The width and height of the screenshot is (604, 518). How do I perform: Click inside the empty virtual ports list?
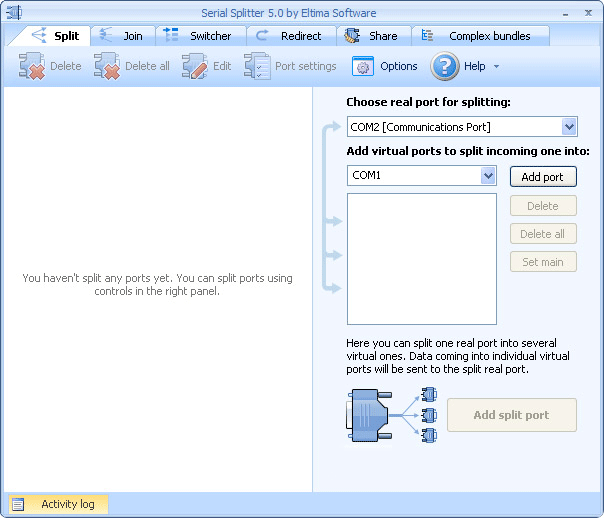pyautogui.click(x=421, y=258)
